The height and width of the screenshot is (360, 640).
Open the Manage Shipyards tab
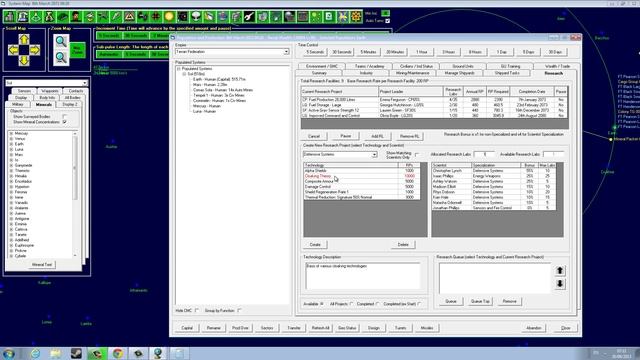[x=459, y=73]
